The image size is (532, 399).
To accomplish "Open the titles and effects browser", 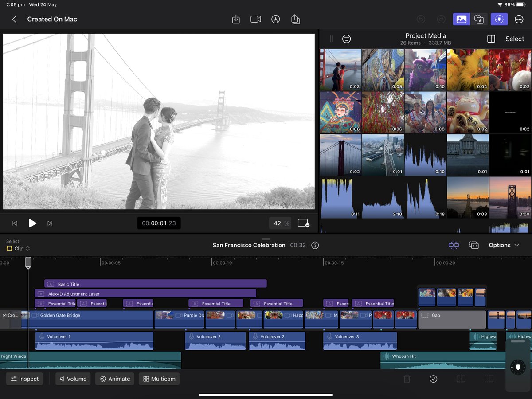I will (x=480, y=19).
